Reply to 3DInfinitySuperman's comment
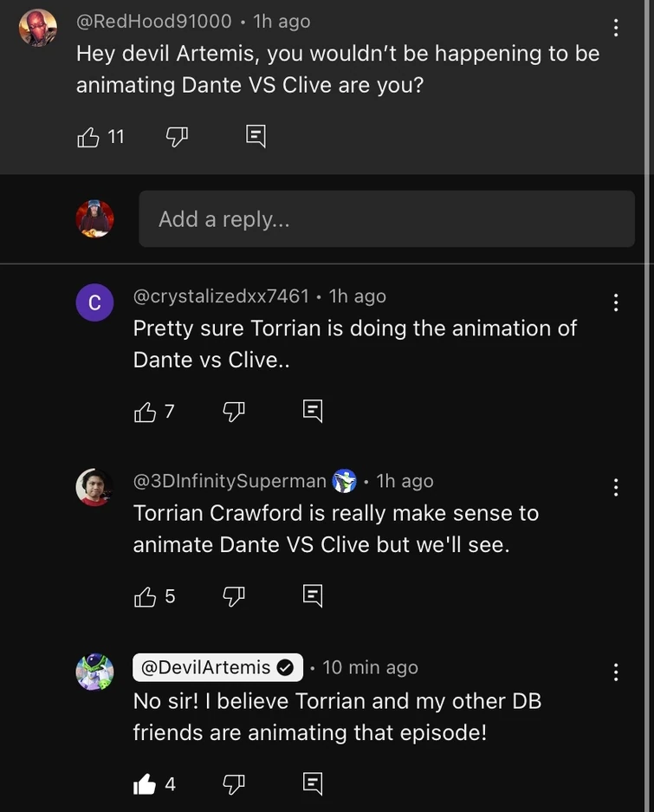Screen dimensions: 654x812 (313, 595)
